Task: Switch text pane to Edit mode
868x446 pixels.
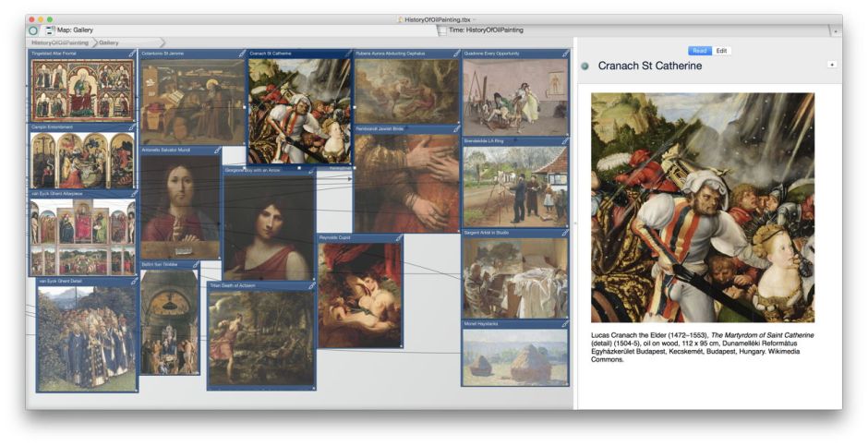Action: click(721, 51)
